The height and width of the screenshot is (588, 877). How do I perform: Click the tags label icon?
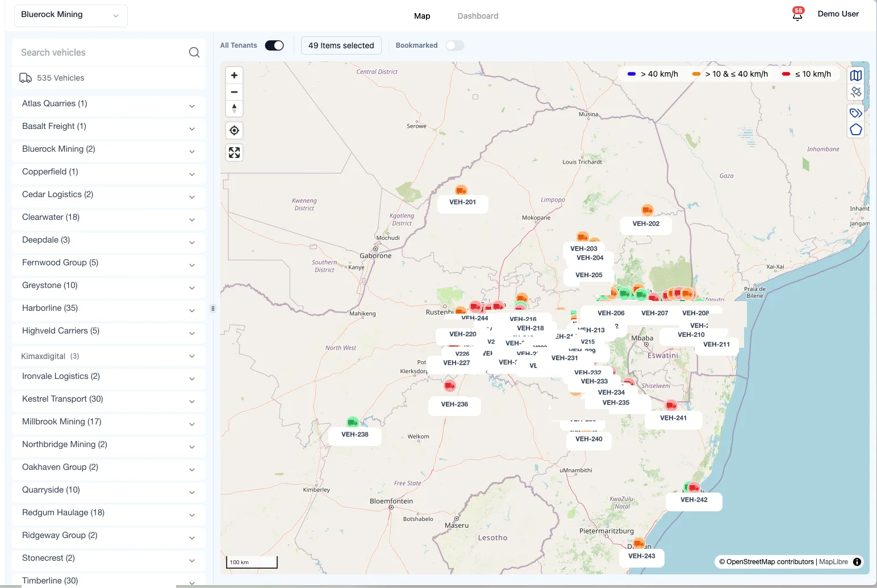(x=856, y=113)
